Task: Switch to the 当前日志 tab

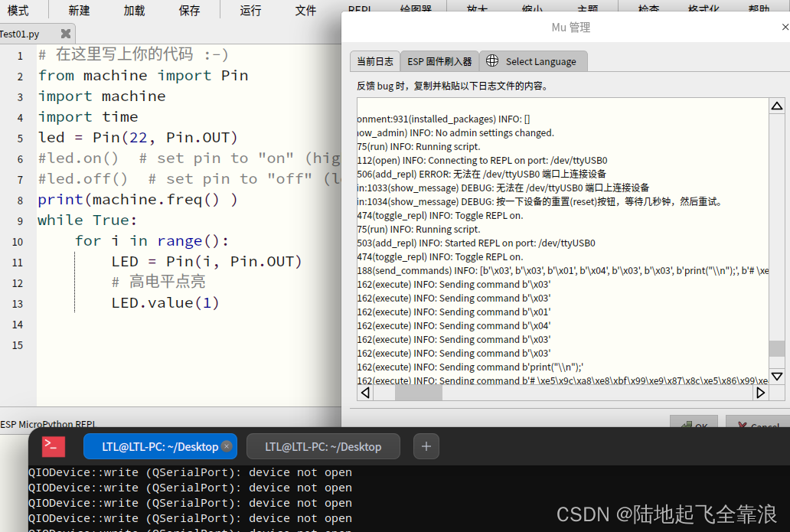Action: click(x=375, y=61)
